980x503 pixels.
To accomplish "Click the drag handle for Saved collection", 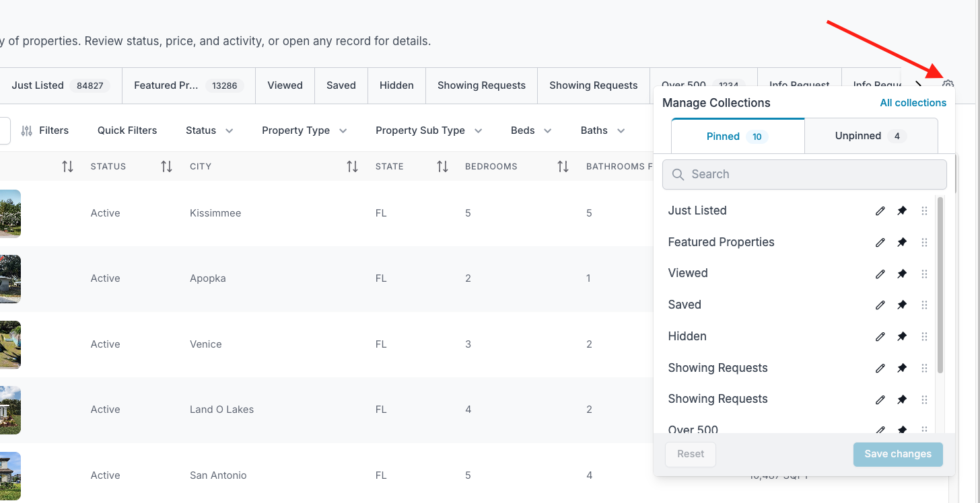I will [x=924, y=305].
